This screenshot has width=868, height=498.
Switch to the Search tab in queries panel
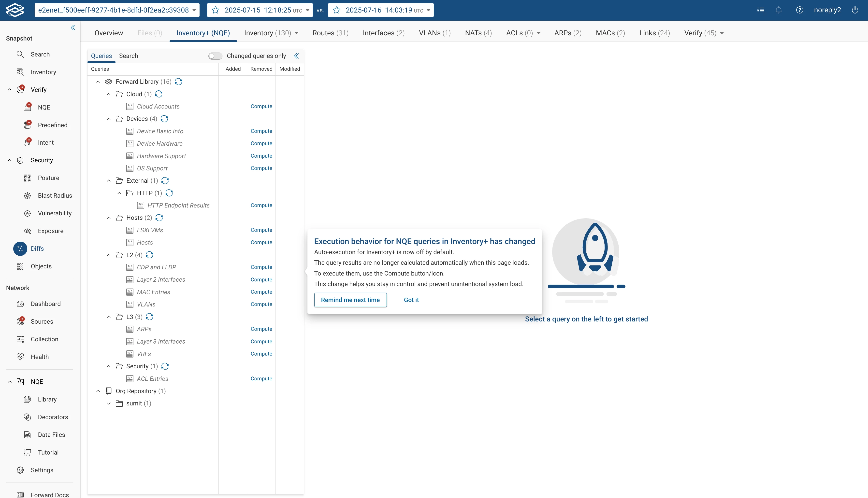pyautogui.click(x=128, y=56)
